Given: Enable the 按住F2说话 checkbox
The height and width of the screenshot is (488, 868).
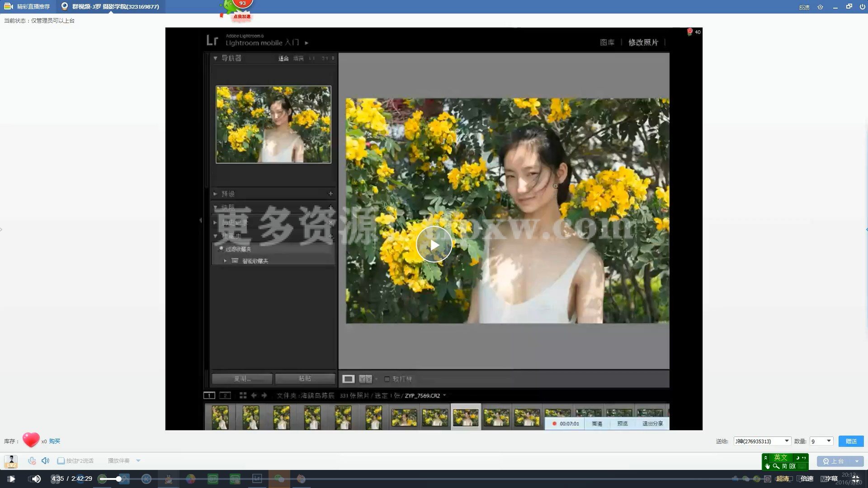Looking at the screenshot, I should [61, 460].
